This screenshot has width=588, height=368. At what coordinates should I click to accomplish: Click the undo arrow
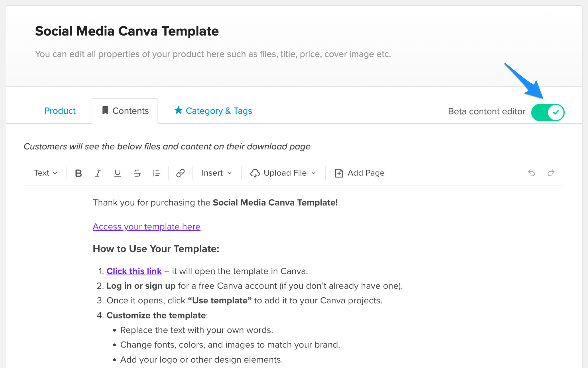(x=531, y=173)
